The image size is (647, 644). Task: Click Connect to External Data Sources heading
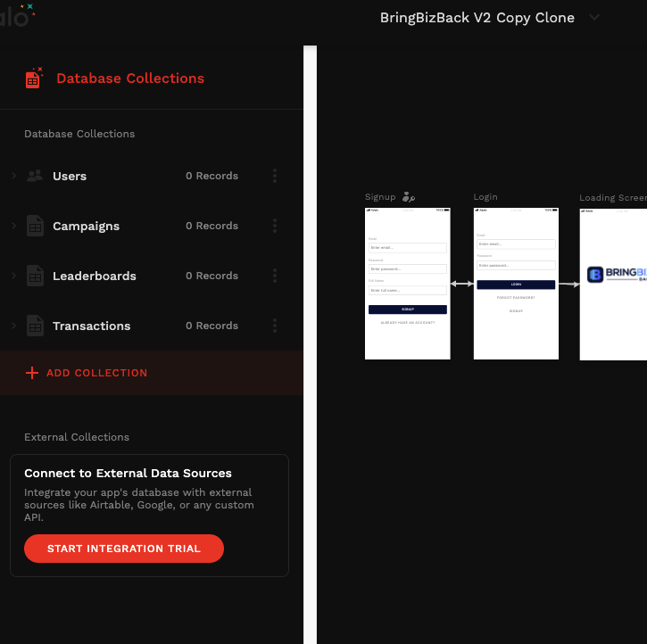point(128,474)
